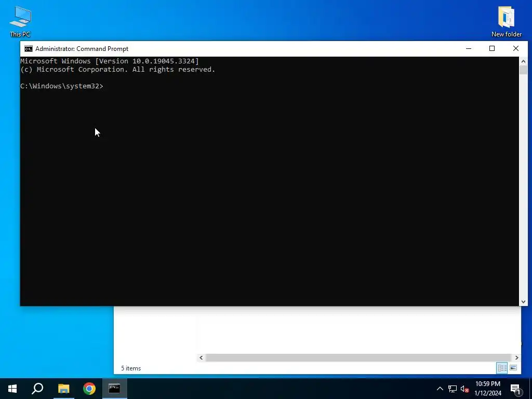The image size is (532, 399).
Task: Click the Microsoft Corporation copyright line
Action: click(x=118, y=70)
